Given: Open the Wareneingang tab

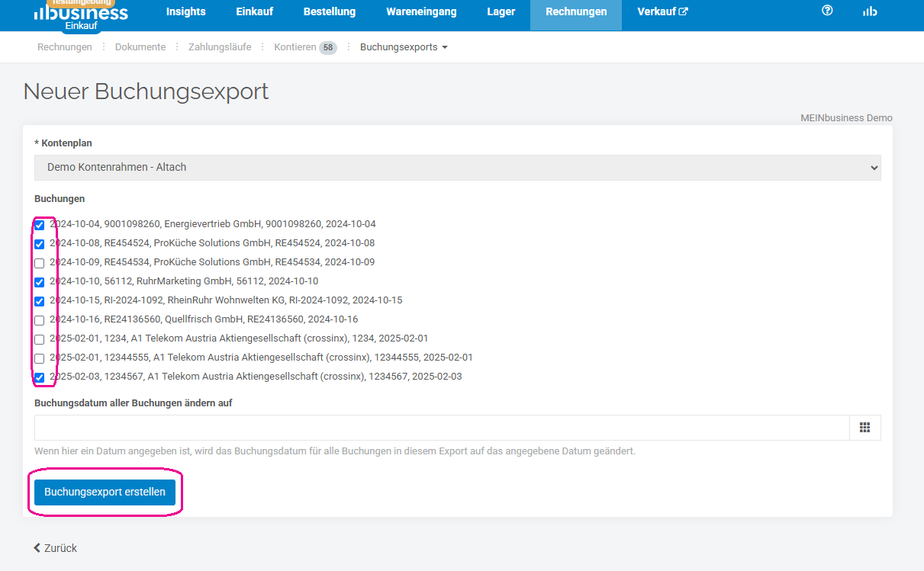Looking at the screenshot, I should click(421, 11).
